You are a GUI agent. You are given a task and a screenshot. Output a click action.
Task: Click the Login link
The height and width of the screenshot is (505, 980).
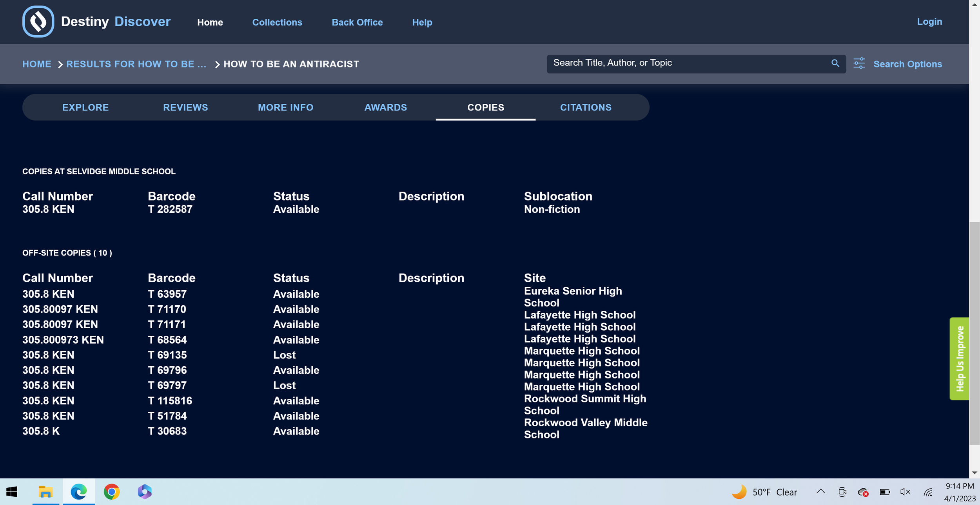pyautogui.click(x=929, y=22)
